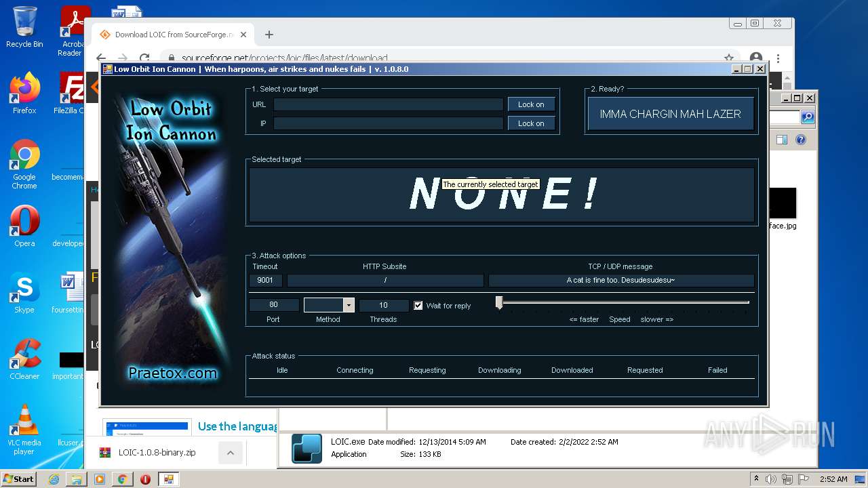Click the TCP / UDP message field
This screenshot has height=488, width=868.
click(620, 280)
